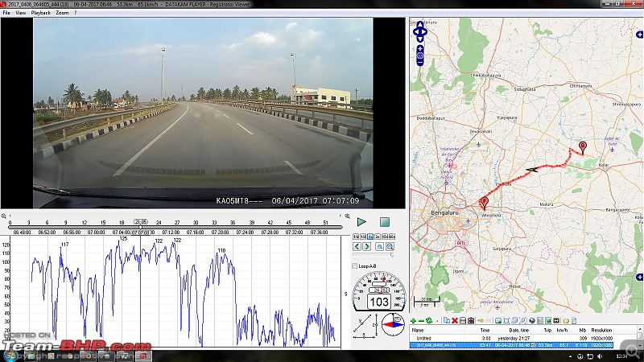Refresh file list with green arrows icon
The image size is (644, 362).
click(x=429, y=320)
